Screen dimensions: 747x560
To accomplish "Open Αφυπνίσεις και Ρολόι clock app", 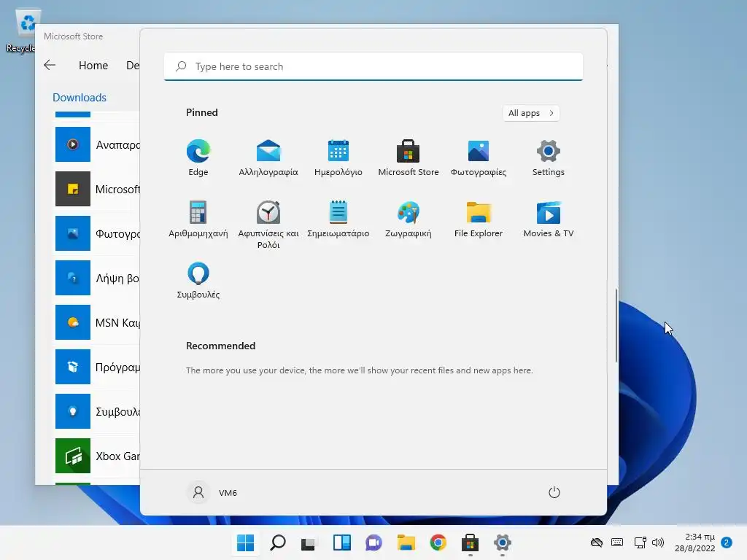I will click(x=268, y=225).
